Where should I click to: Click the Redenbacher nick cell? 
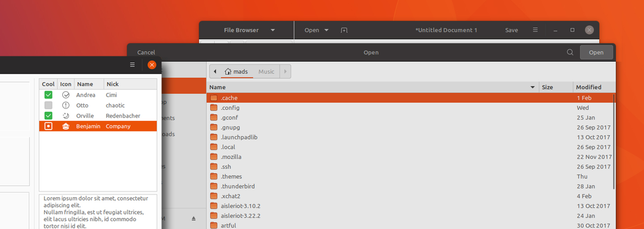pyautogui.click(x=123, y=116)
